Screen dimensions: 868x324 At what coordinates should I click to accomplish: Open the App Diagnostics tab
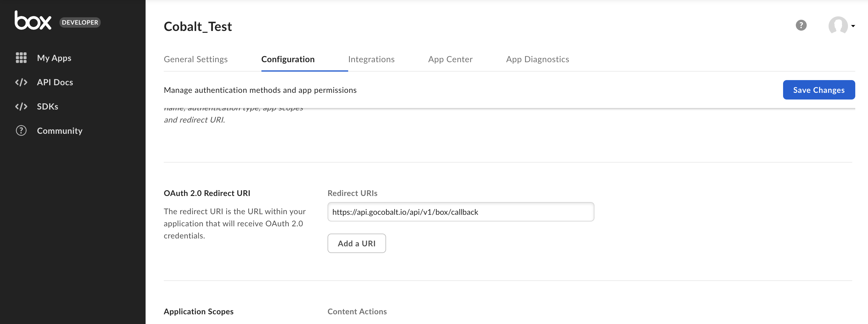[x=537, y=59]
